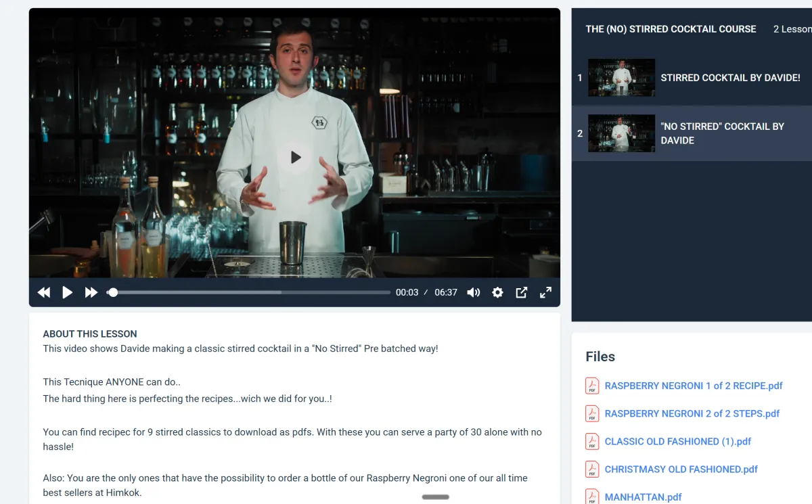Viewport: 812px width, 504px height.
Task: Click PDF icon beside Raspberry Negroni 2 of 2
Action: [592, 413]
